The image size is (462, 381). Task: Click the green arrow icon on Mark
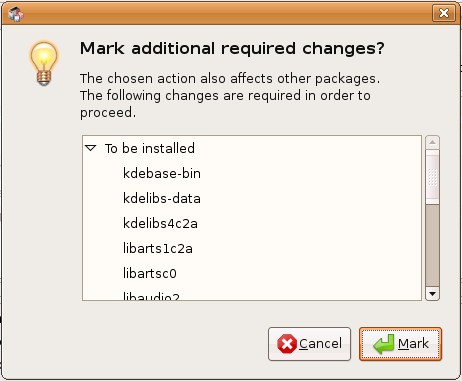pyautogui.click(x=384, y=344)
